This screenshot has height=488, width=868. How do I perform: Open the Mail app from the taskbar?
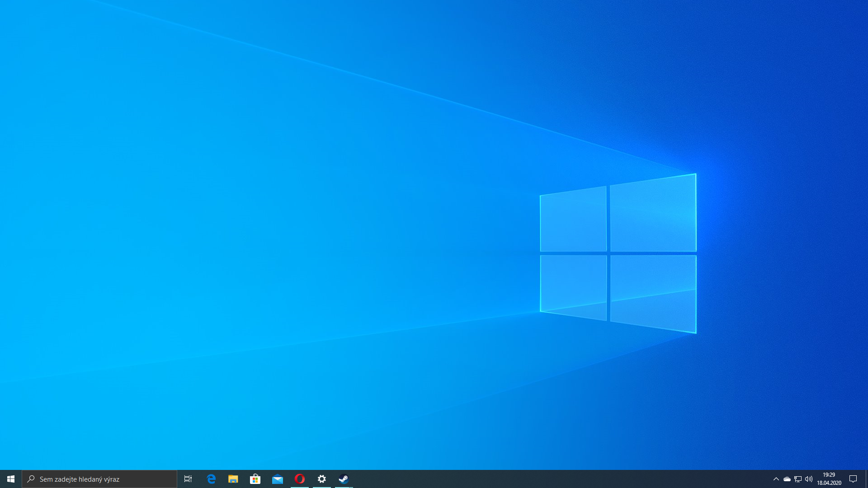278,479
